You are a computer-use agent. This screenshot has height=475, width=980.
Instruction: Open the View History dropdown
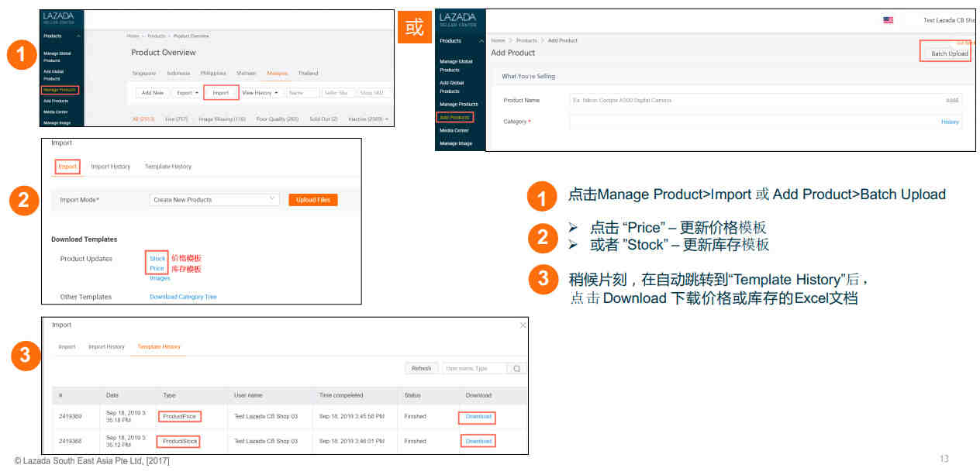coord(260,93)
